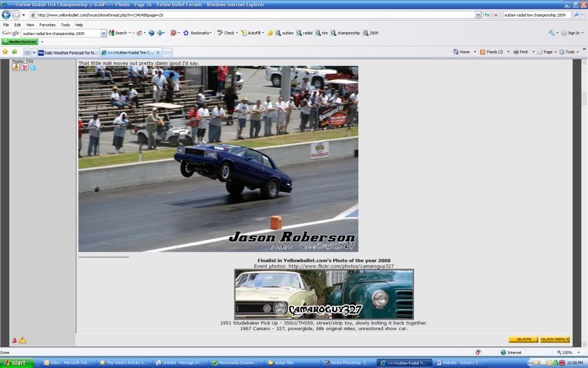
Task: Open the Quick Tabs view button
Action: click(27, 52)
